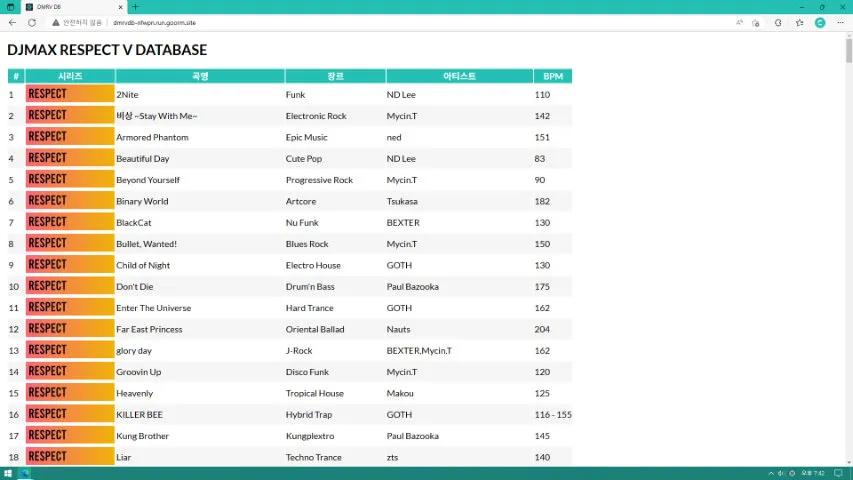The image size is (853, 480).
Task: Click the taskbar clock showing 7:42
Action: click(x=813, y=473)
